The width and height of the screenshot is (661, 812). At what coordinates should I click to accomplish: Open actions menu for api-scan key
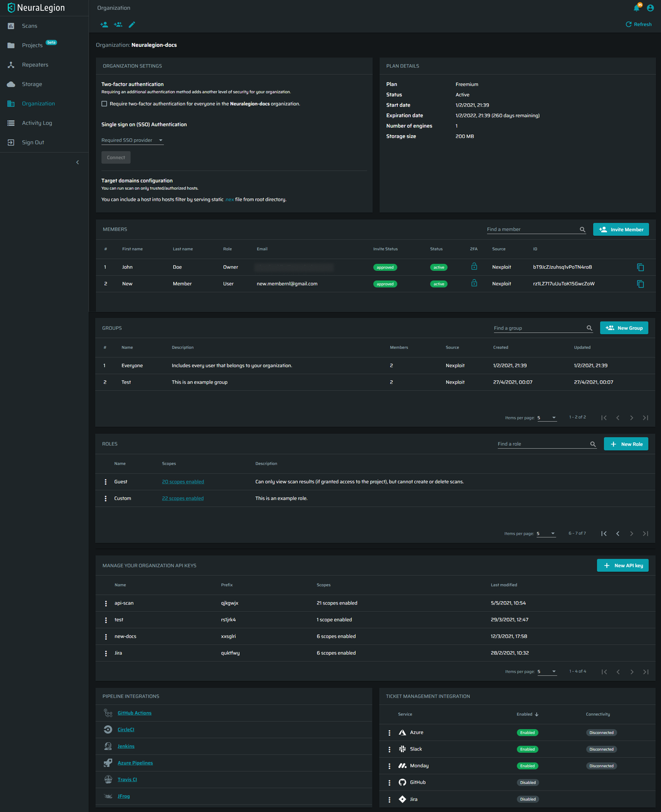106,603
